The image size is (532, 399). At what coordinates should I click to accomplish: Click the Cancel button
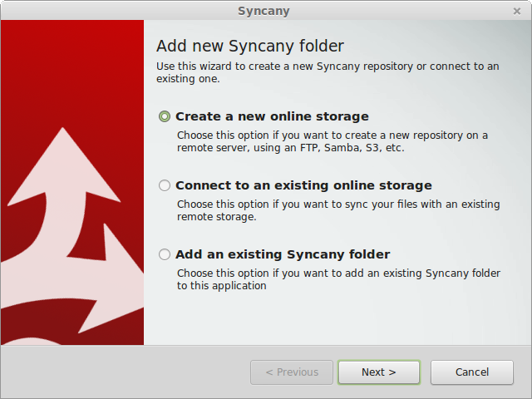coord(472,372)
